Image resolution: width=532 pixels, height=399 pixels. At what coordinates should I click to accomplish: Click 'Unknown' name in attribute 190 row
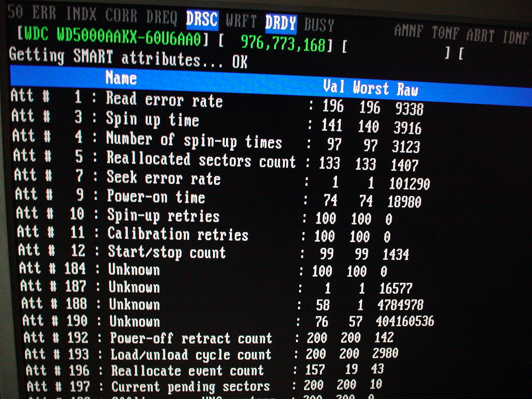[135, 321]
